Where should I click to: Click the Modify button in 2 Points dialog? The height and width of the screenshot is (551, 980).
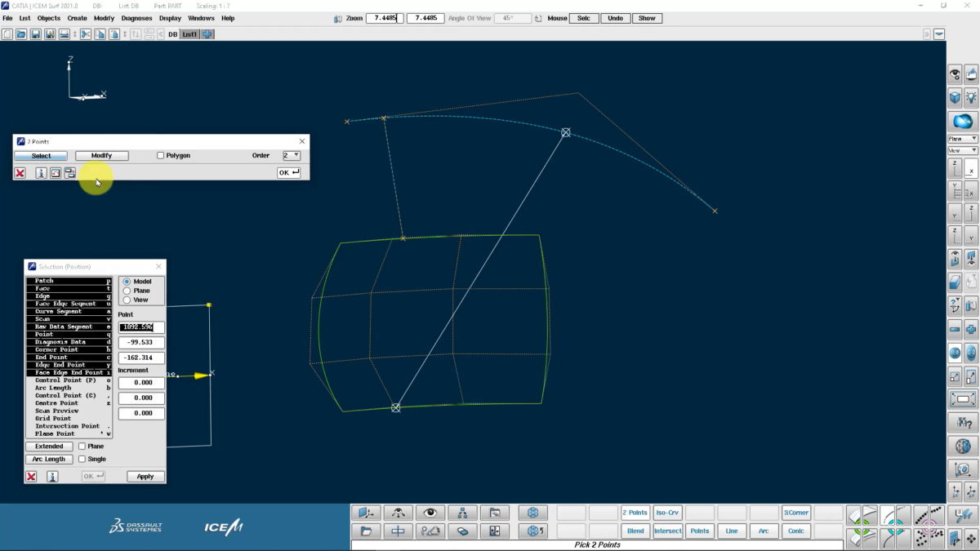[x=102, y=156]
